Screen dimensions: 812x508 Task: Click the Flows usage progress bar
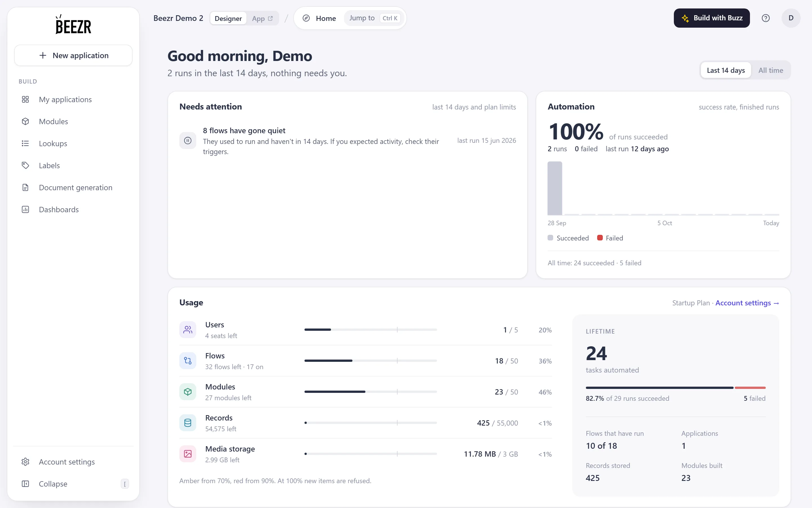[370, 360]
